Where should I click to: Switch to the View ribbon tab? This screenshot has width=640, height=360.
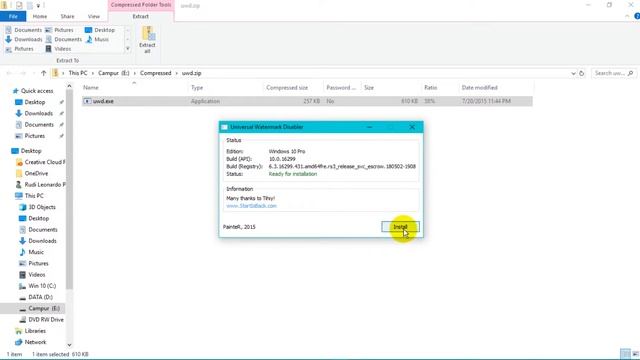[x=93, y=16]
